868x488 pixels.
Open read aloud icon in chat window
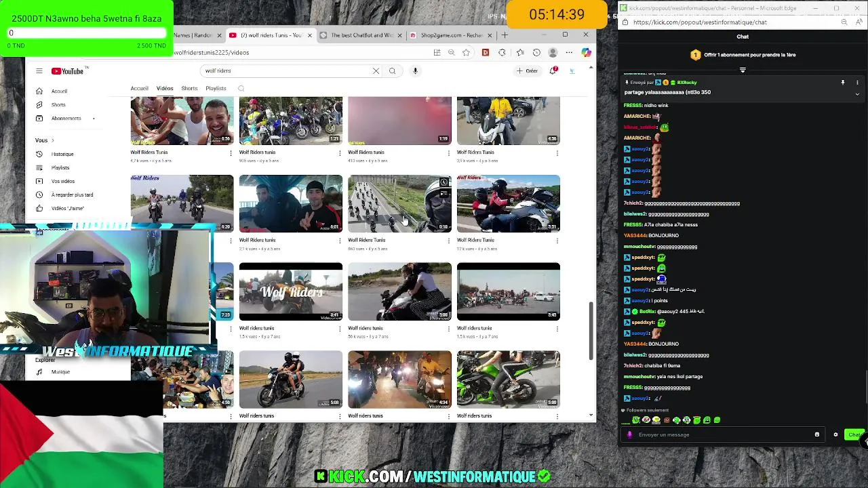859,22
